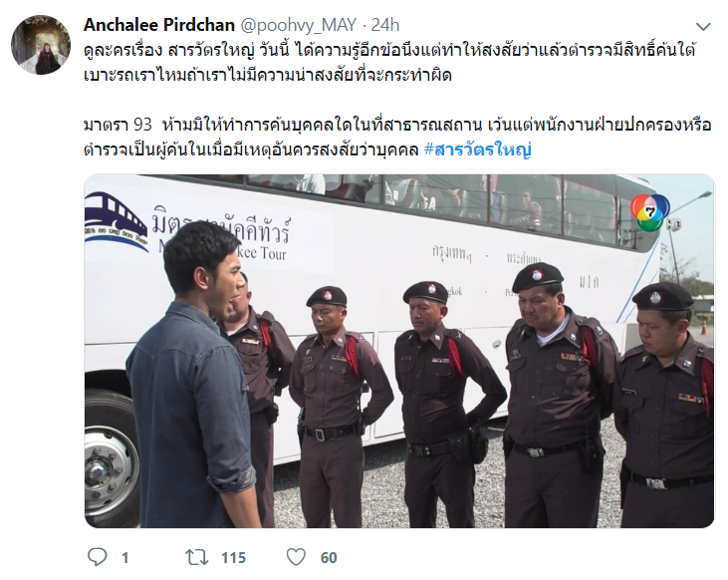This screenshot has height=580, width=728.
Task: Click the display name Anchalee Pirdchan
Action: coord(159,25)
